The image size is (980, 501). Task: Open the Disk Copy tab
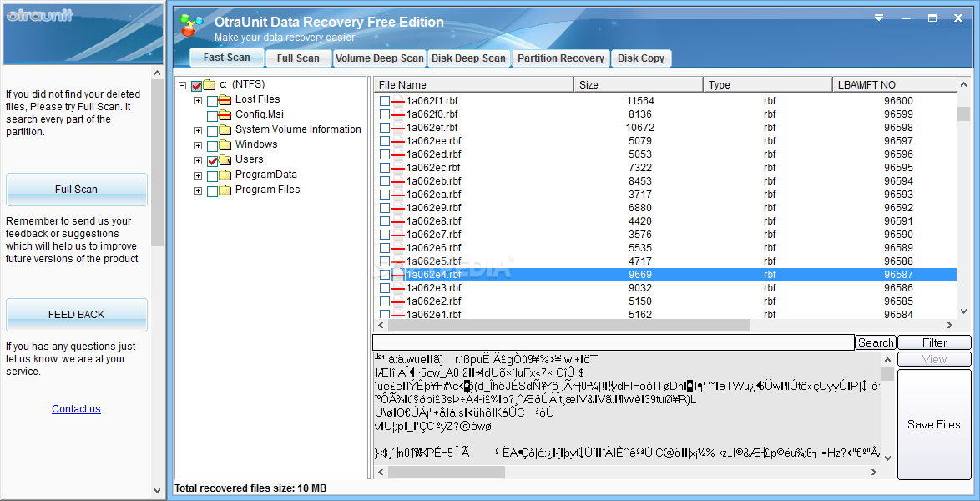point(641,58)
